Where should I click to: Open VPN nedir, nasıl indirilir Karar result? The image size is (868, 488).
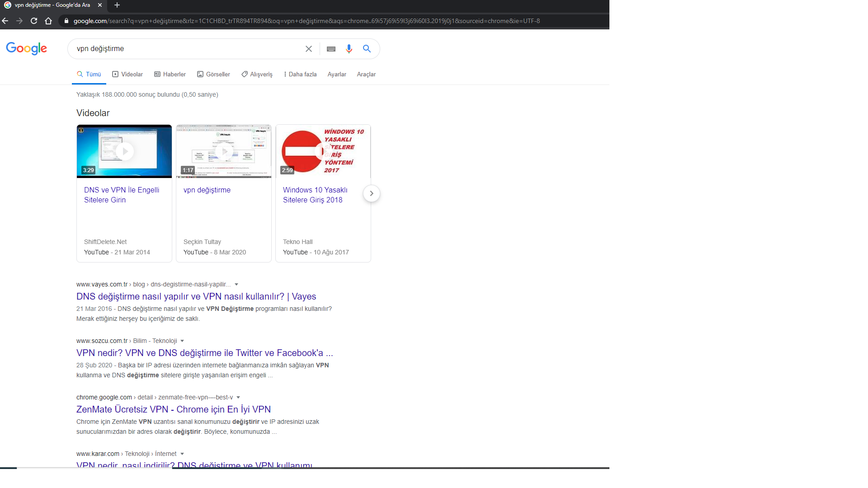coord(194,465)
